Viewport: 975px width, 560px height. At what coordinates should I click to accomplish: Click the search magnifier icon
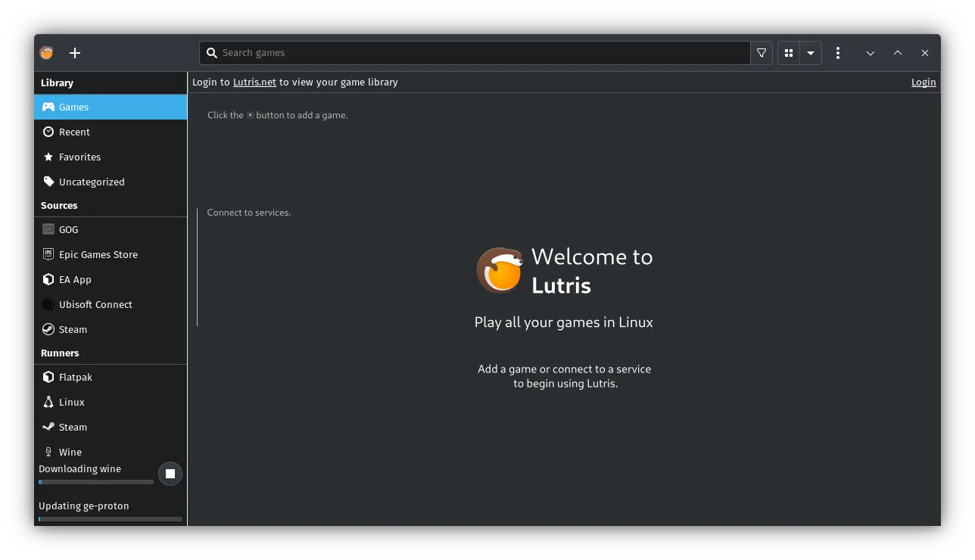[x=212, y=53]
